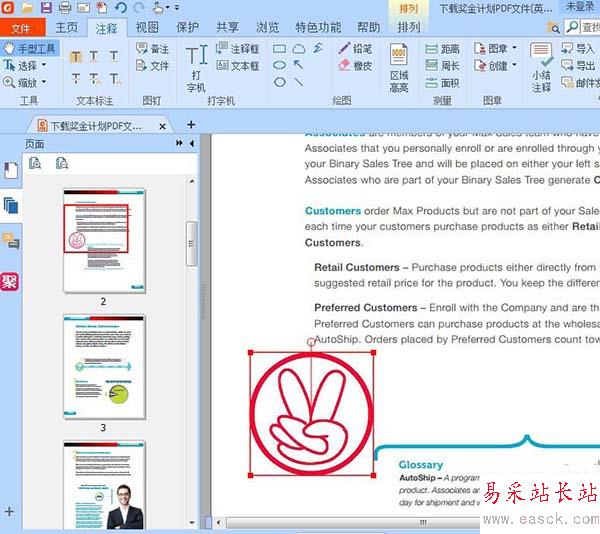
Task: Click the second thumbnail-size icon in pages panel
Action: 62,164
